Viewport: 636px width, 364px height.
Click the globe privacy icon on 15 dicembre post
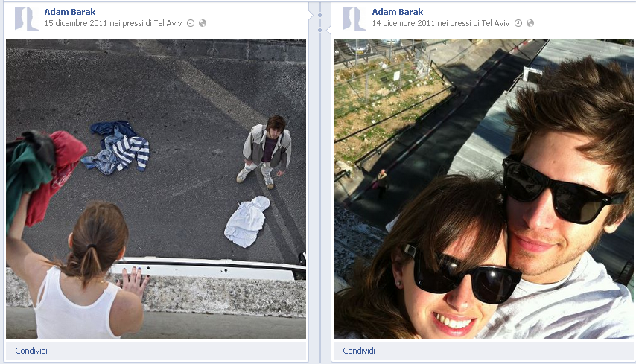tap(203, 23)
